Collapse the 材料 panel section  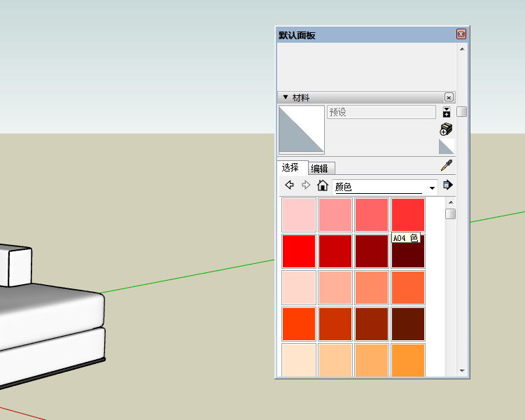pyautogui.click(x=286, y=97)
